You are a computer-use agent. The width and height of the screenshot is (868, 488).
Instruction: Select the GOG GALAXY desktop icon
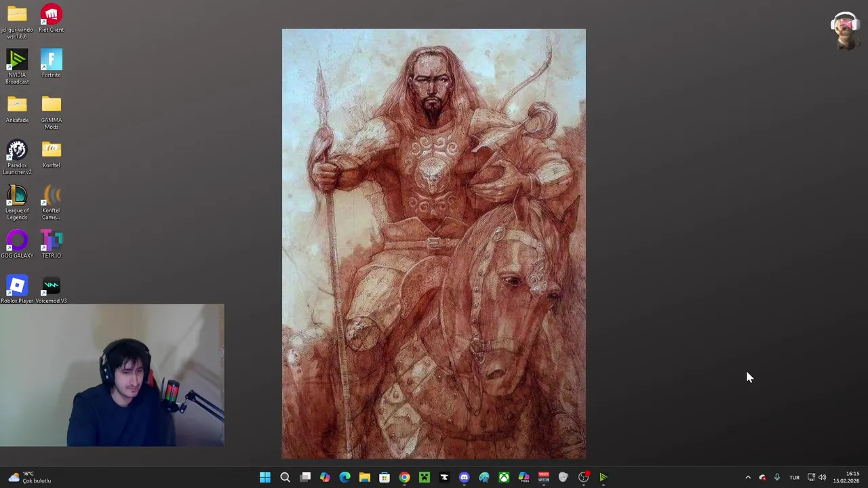(x=17, y=244)
